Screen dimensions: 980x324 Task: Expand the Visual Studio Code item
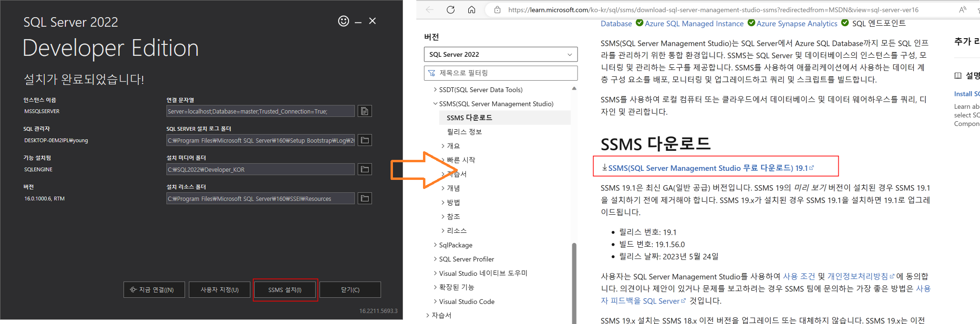click(x=435, y=301)
